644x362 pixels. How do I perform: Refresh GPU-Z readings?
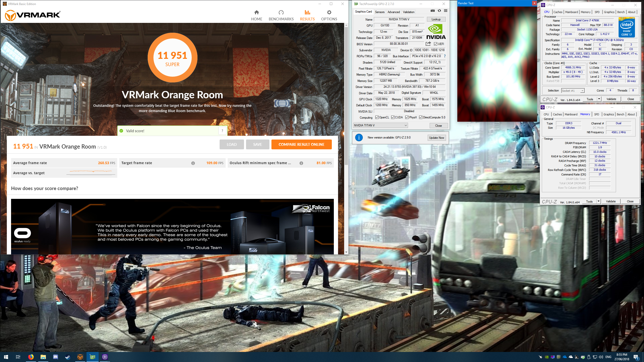tap(439, 11)
